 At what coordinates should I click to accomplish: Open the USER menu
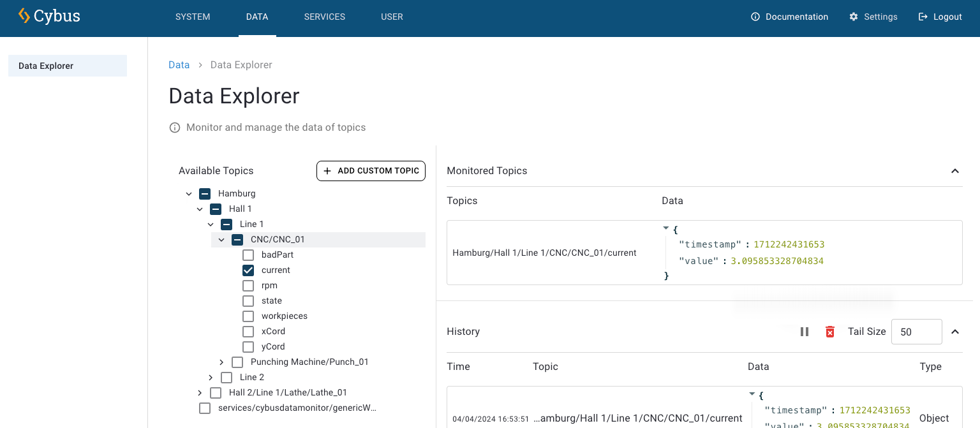[x=392, y=17]
